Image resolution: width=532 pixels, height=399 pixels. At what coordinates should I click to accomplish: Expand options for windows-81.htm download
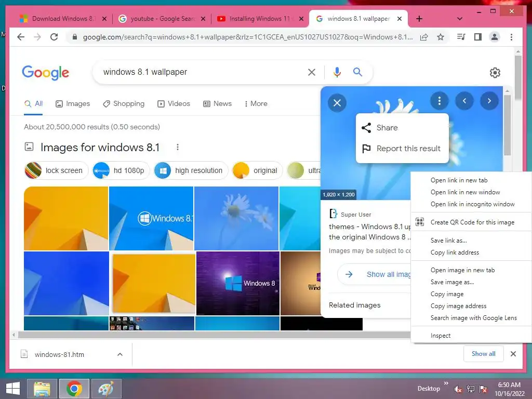coord(120,354)
